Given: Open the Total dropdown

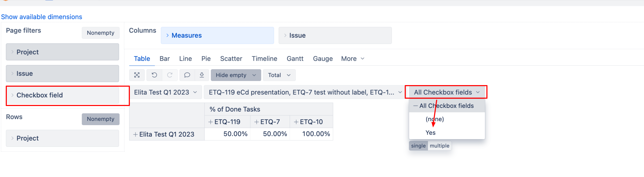Looking at the screenshot, I should click(x=279, y=75).
